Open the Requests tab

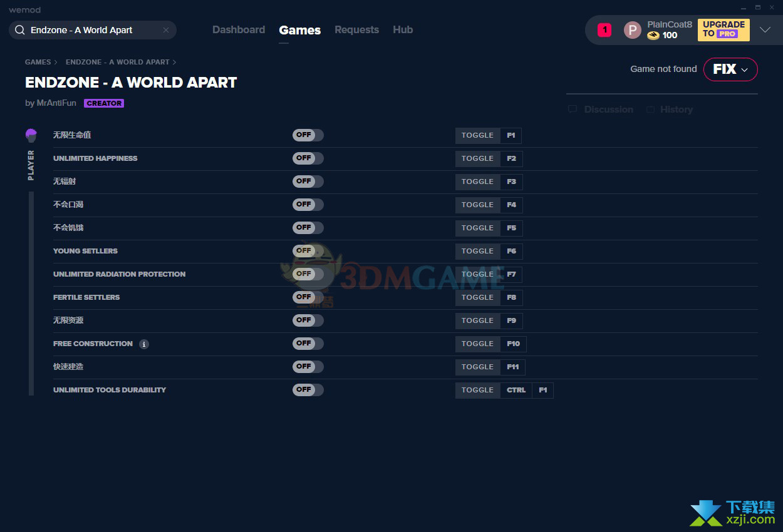pos(356,30)
